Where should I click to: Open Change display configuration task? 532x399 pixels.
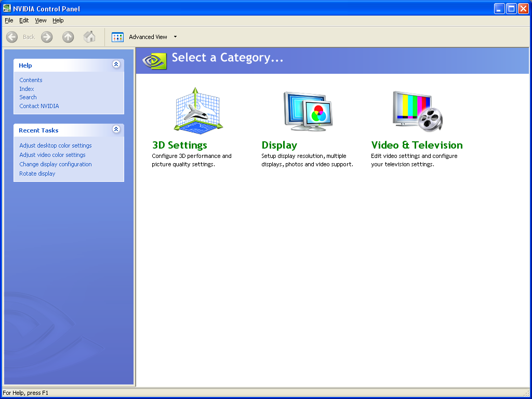[x=56, y=164]
